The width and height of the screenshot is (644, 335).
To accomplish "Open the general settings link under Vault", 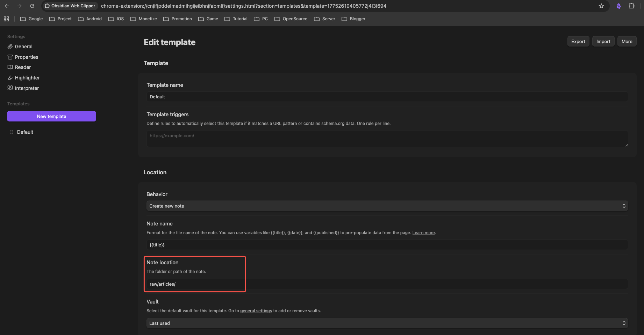I will pyautogui.click(x=256, y=311).
